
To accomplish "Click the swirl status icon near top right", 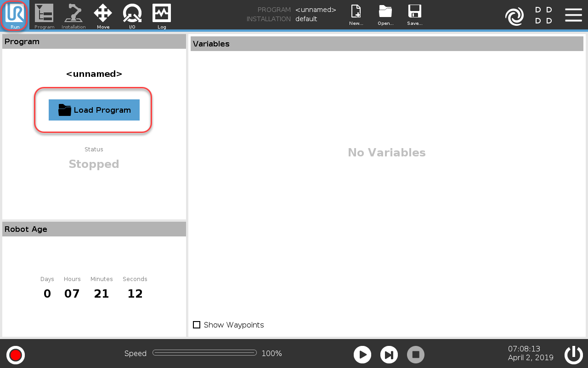I will pos(514,16).
